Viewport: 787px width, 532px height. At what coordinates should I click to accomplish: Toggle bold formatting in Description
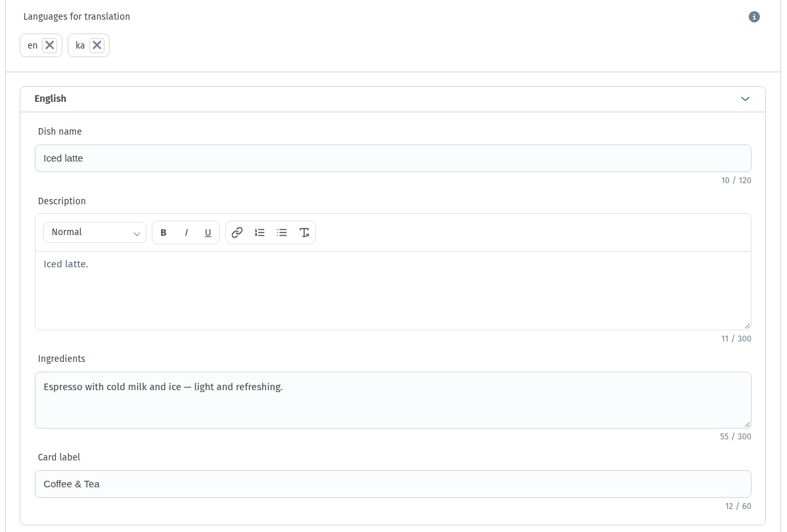coord(163,233)
